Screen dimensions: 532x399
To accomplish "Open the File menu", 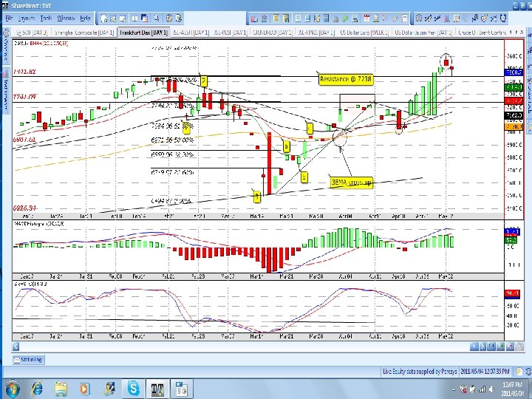I will [x=9, y=18].
